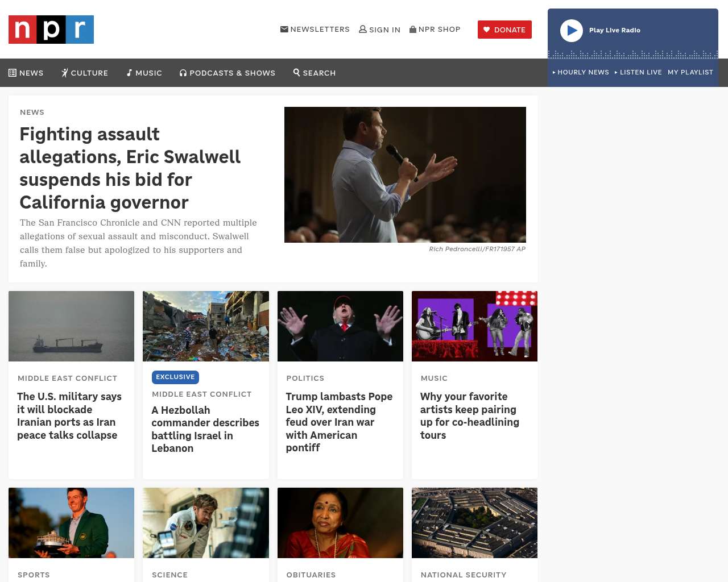The image size is (728, 582).
Task: Expand Listen Live in player
Action: [x=638, y=72]
